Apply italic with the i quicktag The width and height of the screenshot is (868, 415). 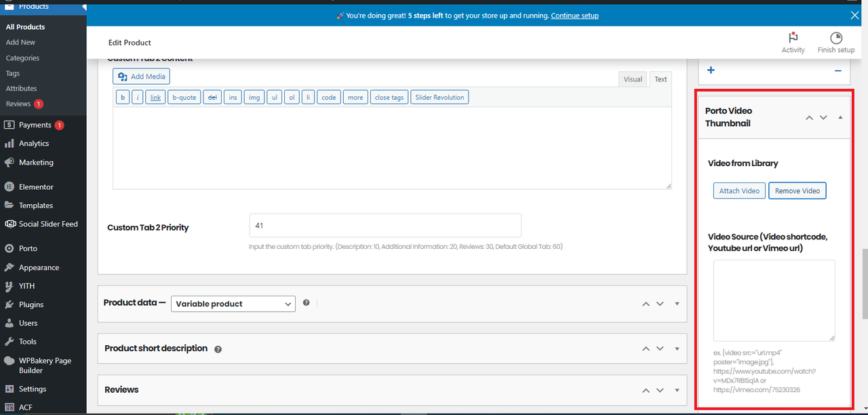pyautogui.click(x=138, y=98)
